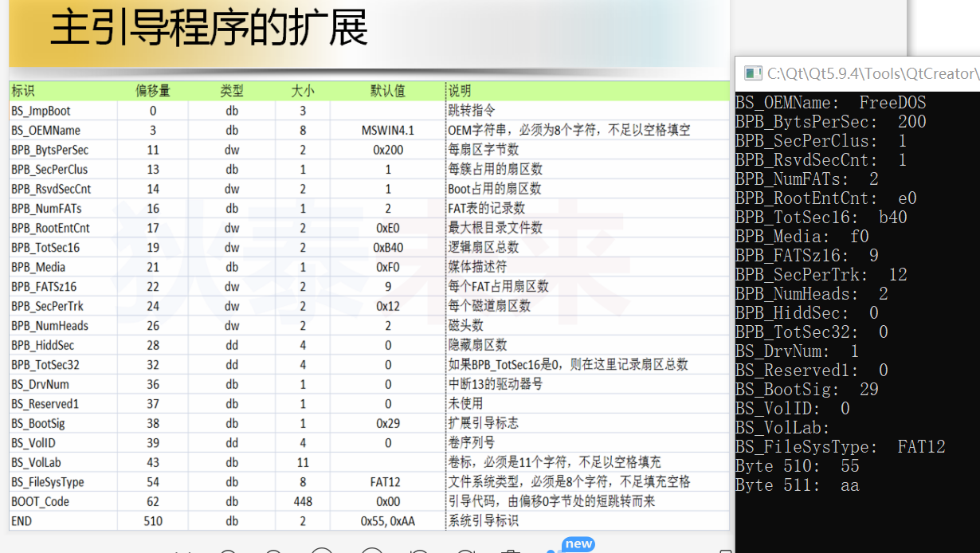Click the slide title 主引导程序的扩展
Screen dimensions: 980x553
tap(210, 27)
